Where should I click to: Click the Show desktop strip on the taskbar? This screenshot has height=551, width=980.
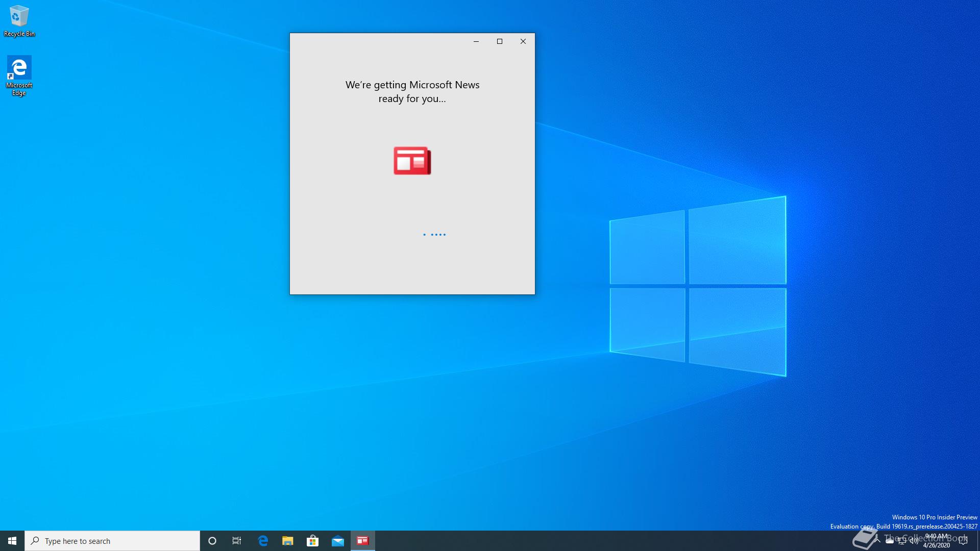(x=978, y=541)
